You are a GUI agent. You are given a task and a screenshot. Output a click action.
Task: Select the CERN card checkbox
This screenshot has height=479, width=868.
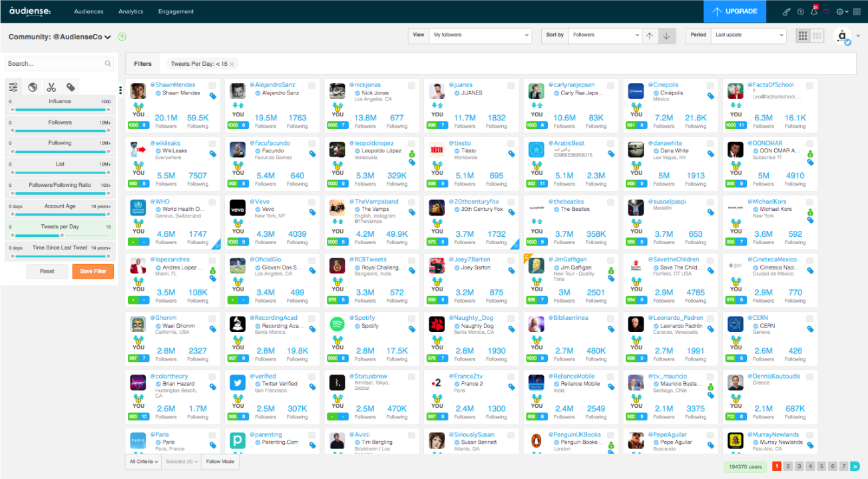pos(809,319)
